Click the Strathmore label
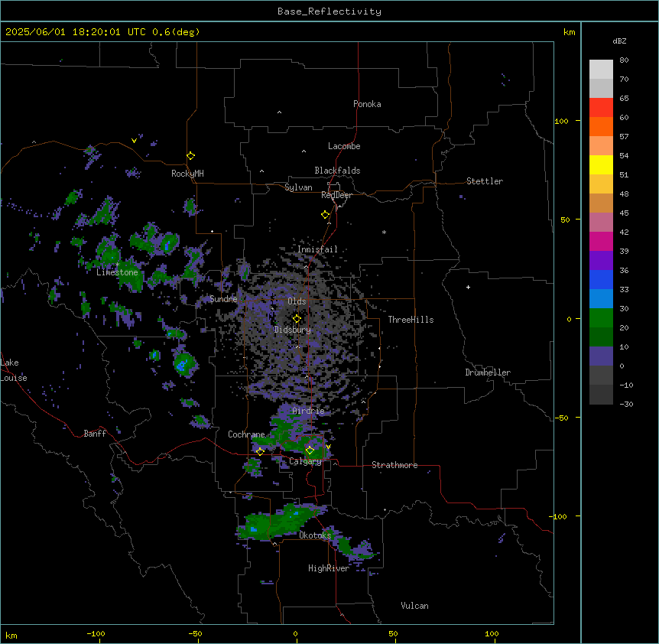Screen dimensions: 659x644 click(x=394, y=465)
